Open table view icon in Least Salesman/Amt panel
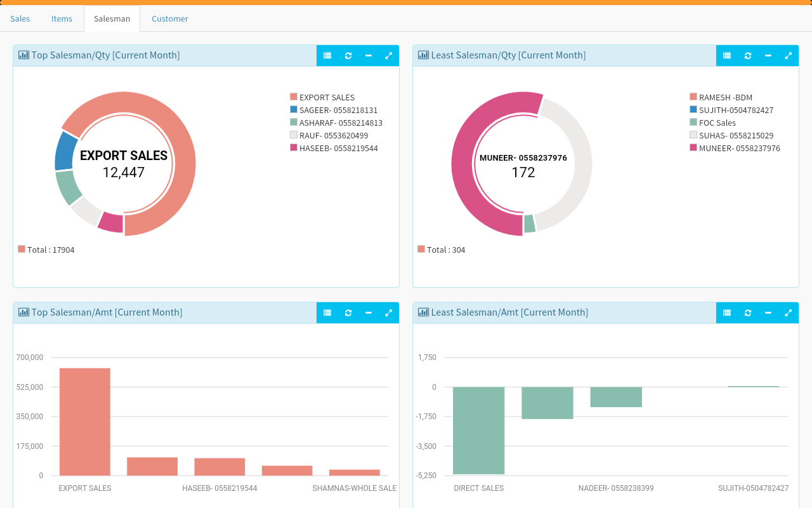Viewport: 812px width, 508px height. coord(727,313)
